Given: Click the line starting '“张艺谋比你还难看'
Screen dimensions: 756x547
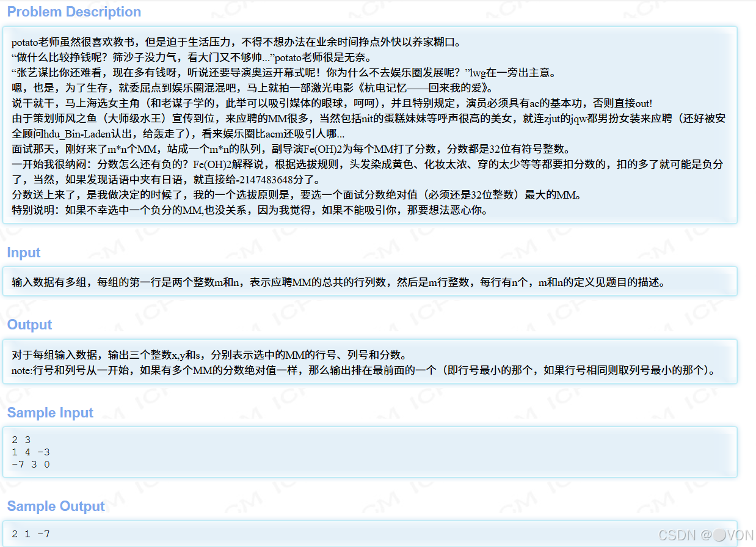Looking at the screenshot, I should (x=284, y=73).
